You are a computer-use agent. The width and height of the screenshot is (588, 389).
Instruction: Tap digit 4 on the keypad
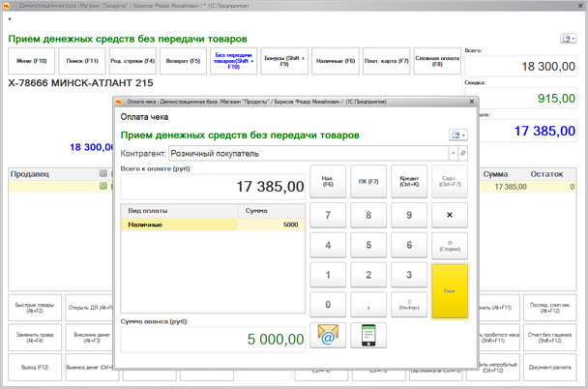point(328,246)
